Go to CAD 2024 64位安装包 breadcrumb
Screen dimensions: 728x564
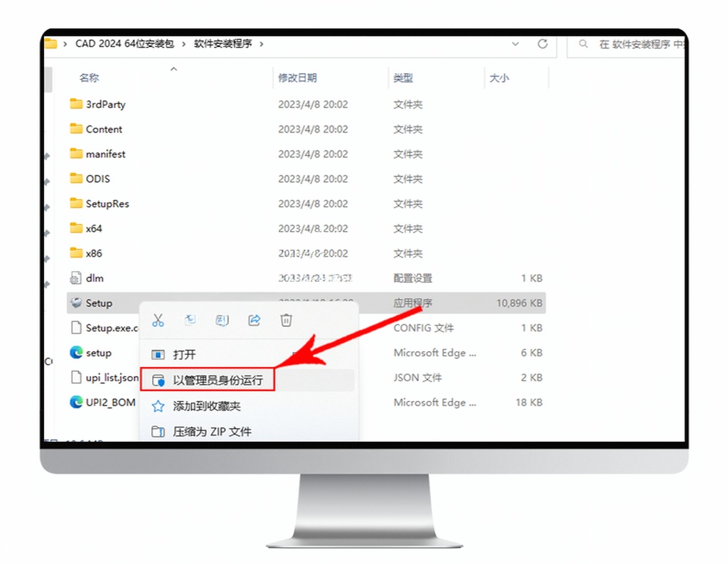(124, 43)
